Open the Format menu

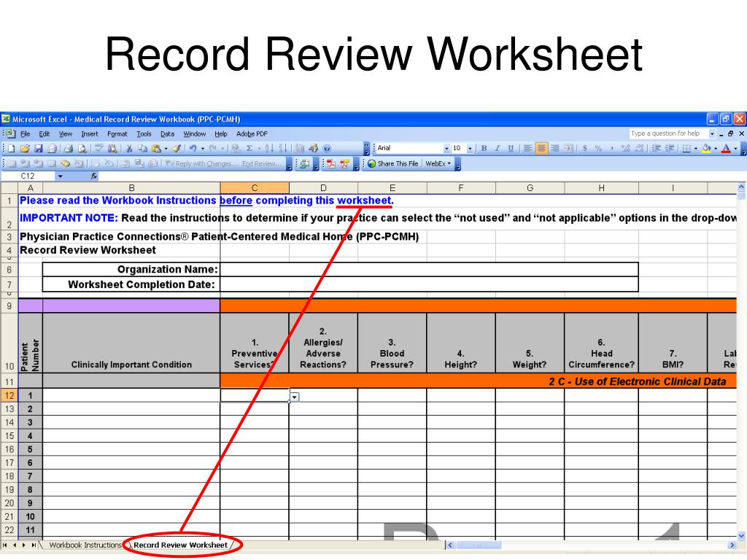(x=117, y=134)
